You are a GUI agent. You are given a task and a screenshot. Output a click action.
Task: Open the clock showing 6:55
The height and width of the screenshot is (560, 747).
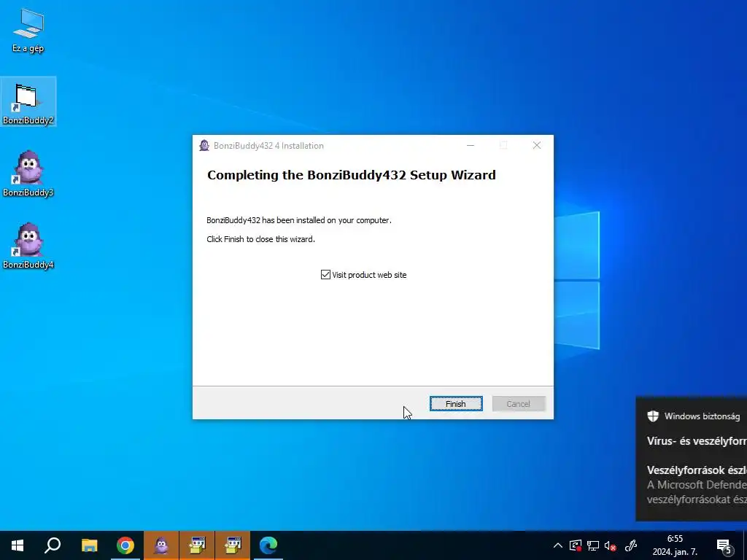point(675,545)
